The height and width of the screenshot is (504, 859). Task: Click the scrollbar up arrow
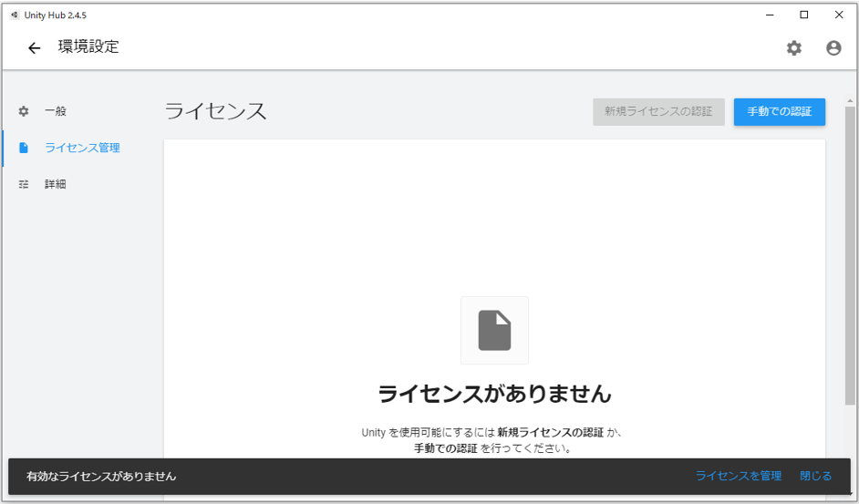[850, 101]
